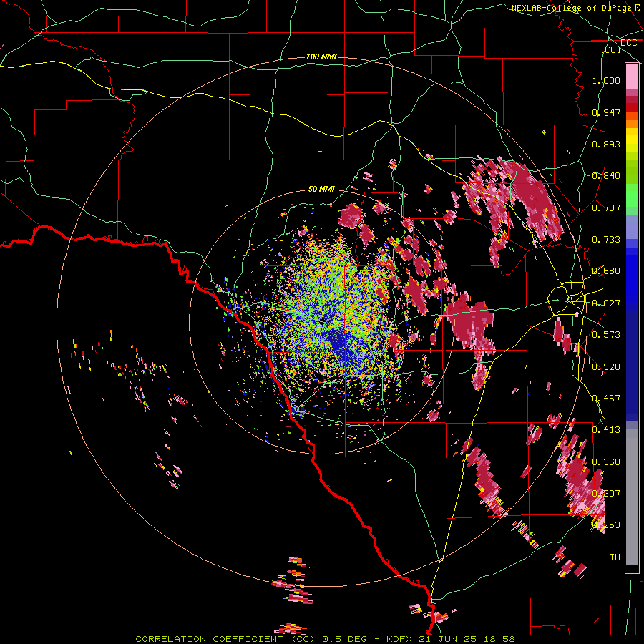Screen dimensions: 644x644
Task: Click the 0.787 scale value
Action: coord(606,208)
